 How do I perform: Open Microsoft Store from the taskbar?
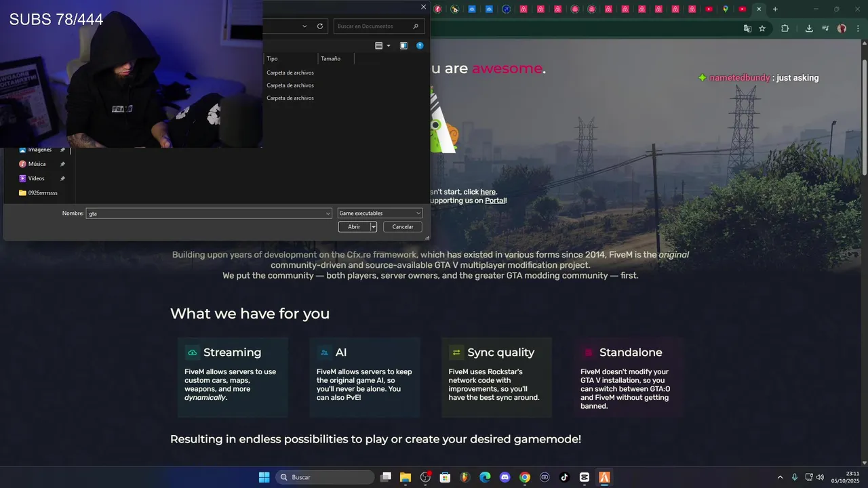(445, 477)
